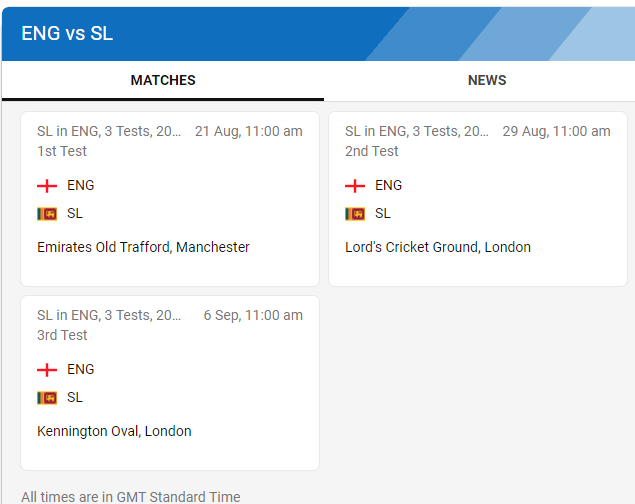Open the 3rd Test series title link
The width and height of the screenshot is (635, 504).
tap(109, 316)
